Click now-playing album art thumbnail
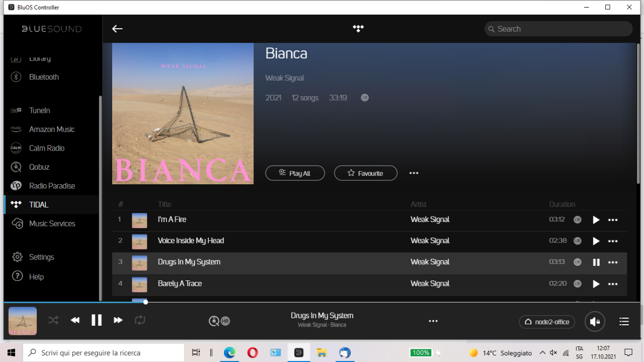The image size is (644, 362). (23, 321)
